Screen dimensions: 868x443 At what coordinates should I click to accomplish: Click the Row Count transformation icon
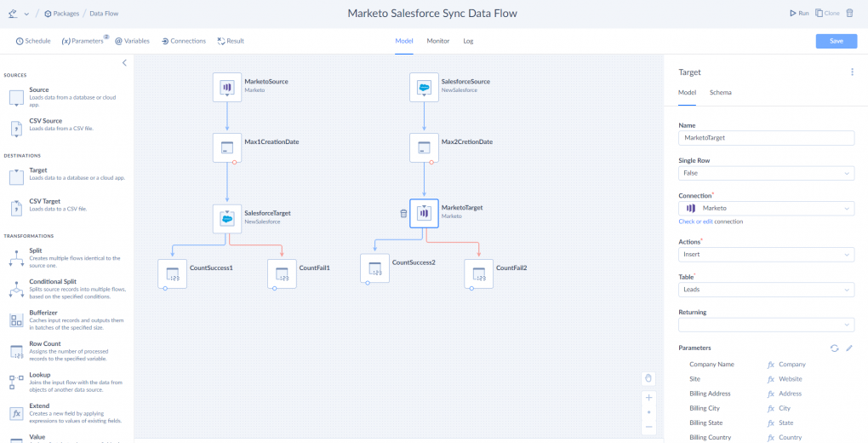pyautogui.click(x=16, y=352)
